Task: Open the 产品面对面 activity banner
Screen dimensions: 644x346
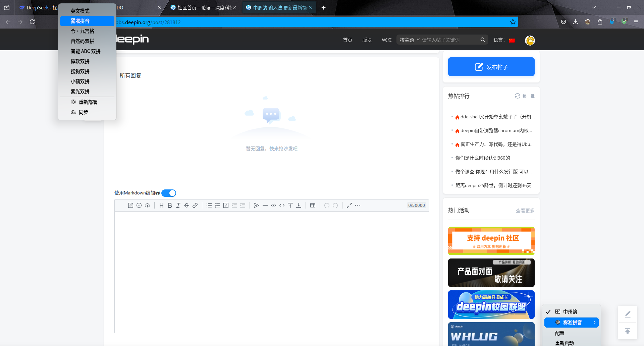Action: coord(491,273)
